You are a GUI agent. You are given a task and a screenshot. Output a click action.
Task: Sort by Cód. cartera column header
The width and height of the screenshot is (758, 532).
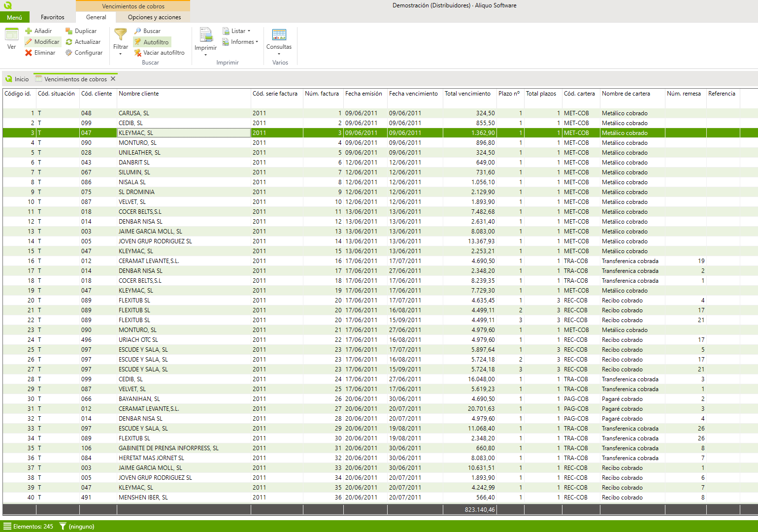point(581,94)
